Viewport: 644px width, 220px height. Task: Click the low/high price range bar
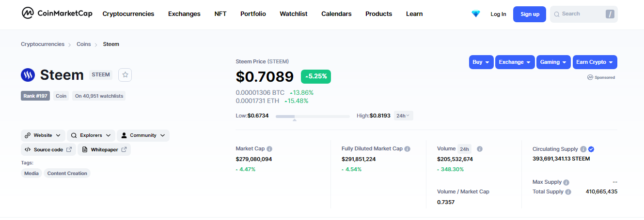click(x=313, y=116)
